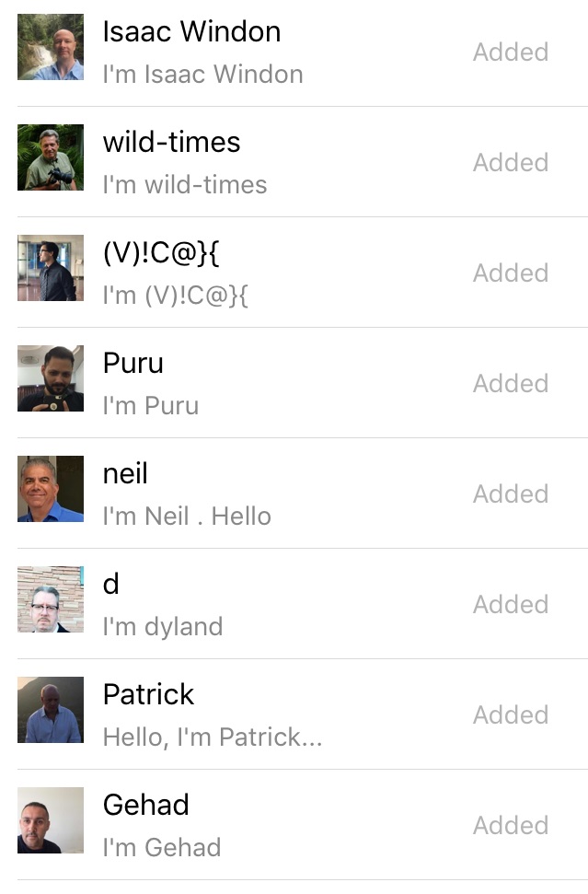Open Puru's profile picture

coord(51,378)
